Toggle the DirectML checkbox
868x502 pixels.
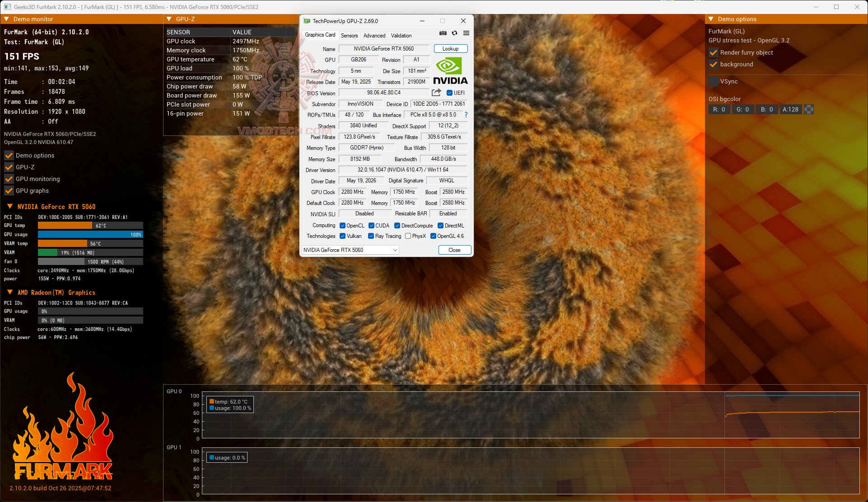coord(440,226)
